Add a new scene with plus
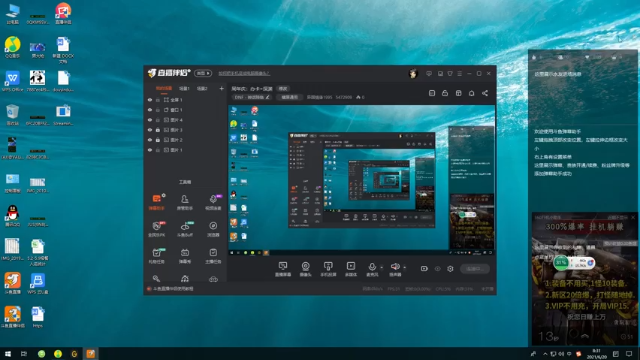The height and width of the screenshot is (360, 640). click(x=222, y=89)
